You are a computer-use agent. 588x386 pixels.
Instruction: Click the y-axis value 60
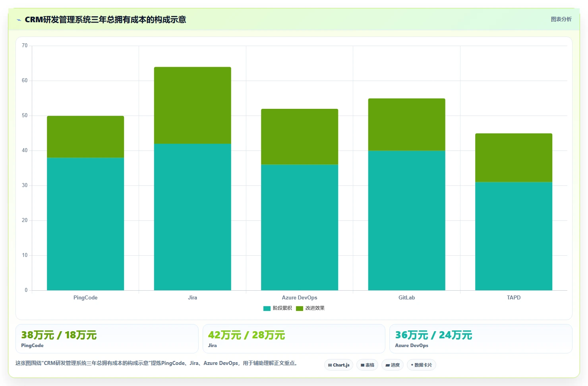[25, 81]
